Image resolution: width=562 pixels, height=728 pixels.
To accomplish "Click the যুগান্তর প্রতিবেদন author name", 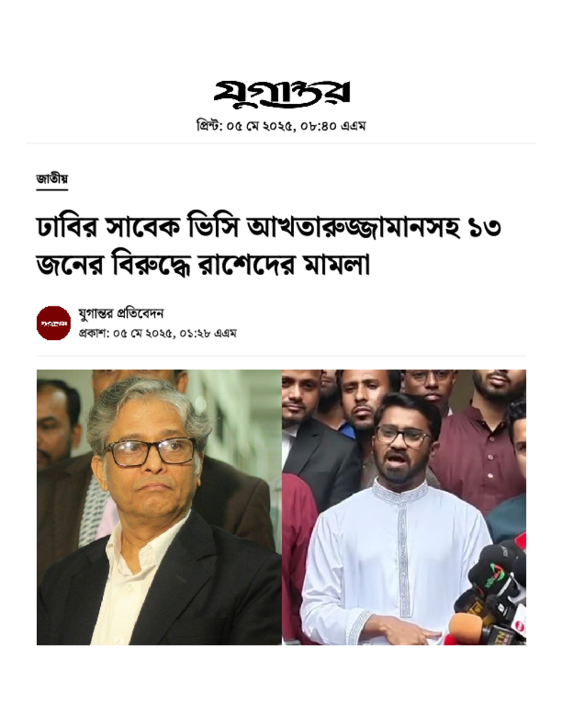I will click(121, 314).
